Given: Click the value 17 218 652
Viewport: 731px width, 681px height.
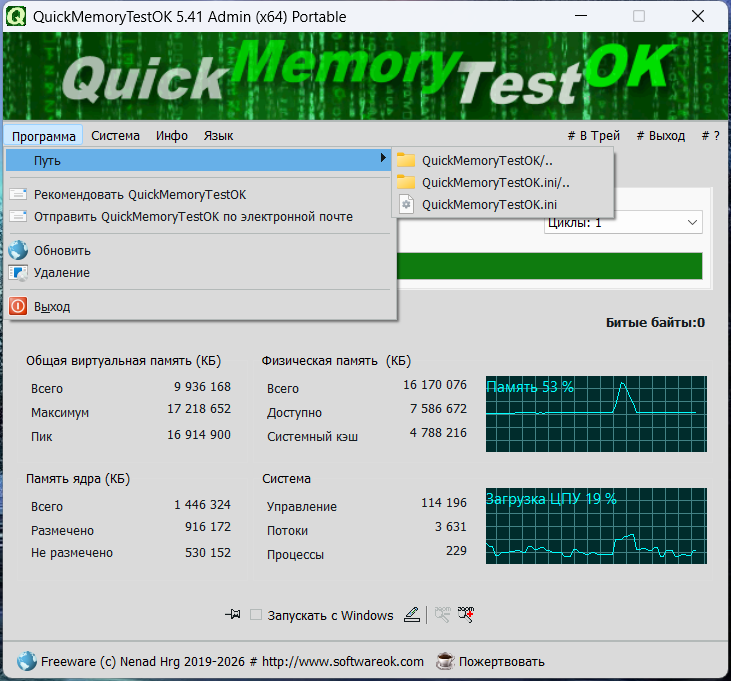Looking at the screenshot, I should point(199,409).
